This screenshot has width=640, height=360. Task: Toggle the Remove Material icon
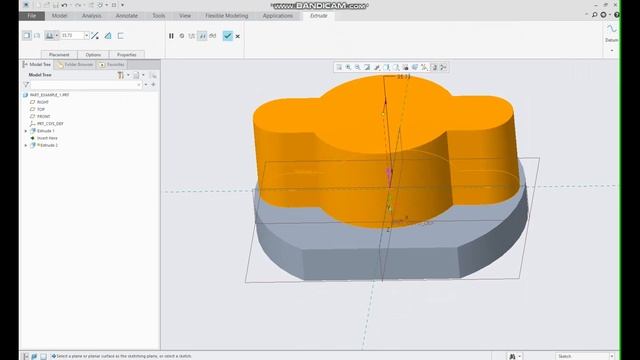(x=108, y=36)
